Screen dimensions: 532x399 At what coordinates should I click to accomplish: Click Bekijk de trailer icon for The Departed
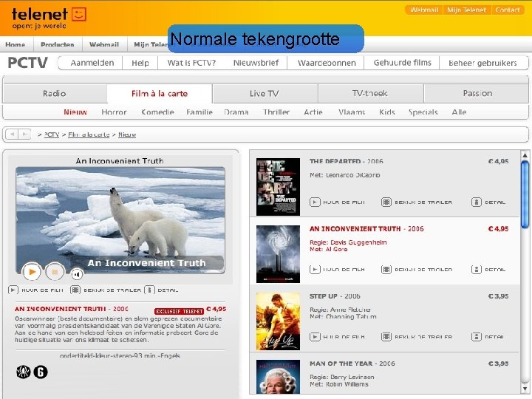coord(386,202)
